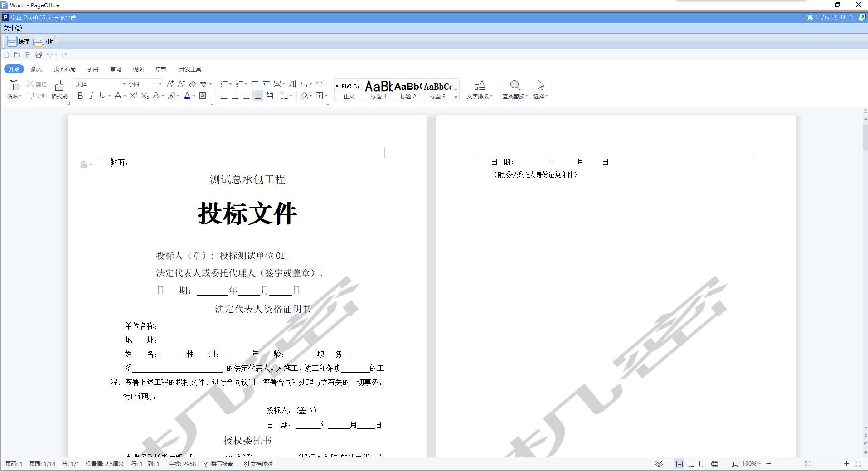The width and height of the screenshot is (868, 471).
Task: Apply the 标题 2 heading style
Action: [x=408, y=90]
